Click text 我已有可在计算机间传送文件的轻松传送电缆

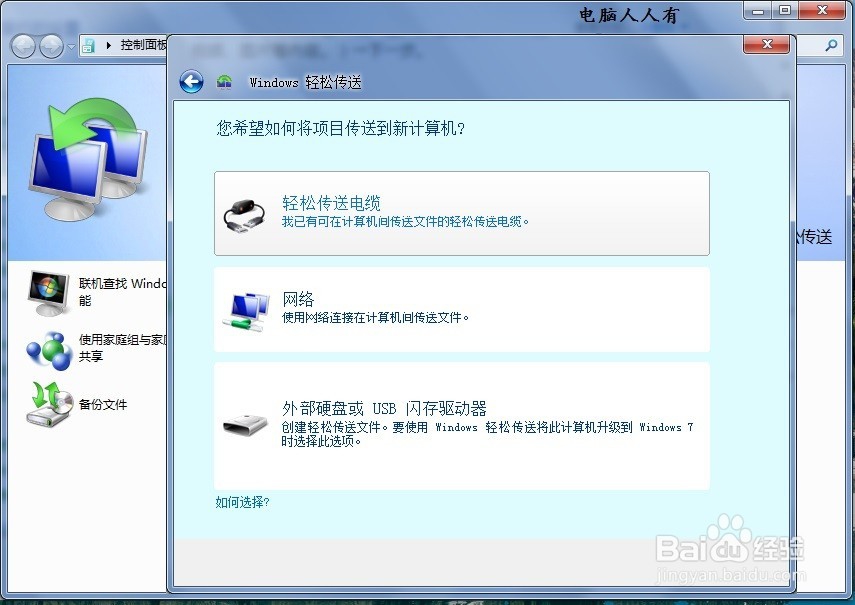coord(405,222)
